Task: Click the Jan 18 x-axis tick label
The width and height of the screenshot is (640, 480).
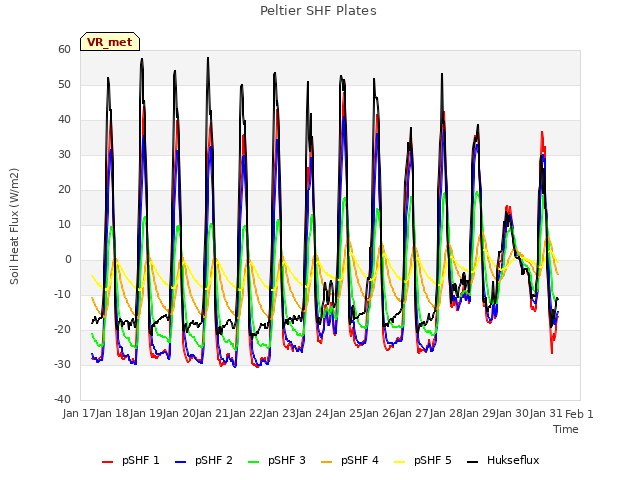Action: point(112,414)
